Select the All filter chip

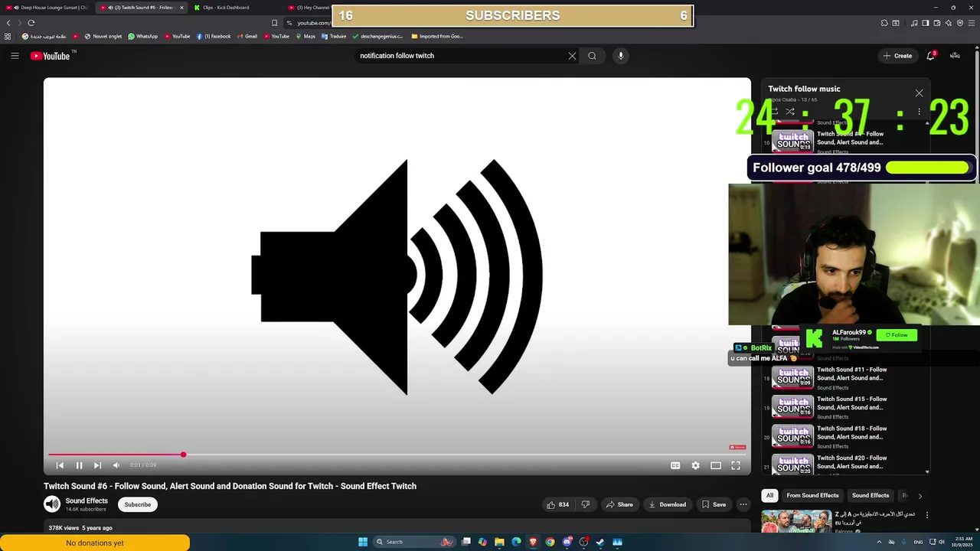769,495
